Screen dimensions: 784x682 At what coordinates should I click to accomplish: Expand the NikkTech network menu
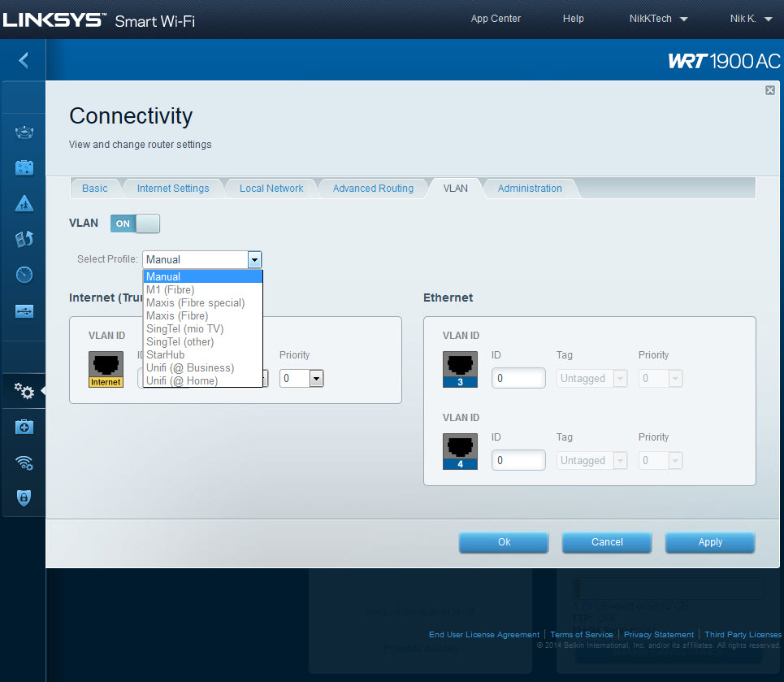pyautogui.click(x=659, y=19)
